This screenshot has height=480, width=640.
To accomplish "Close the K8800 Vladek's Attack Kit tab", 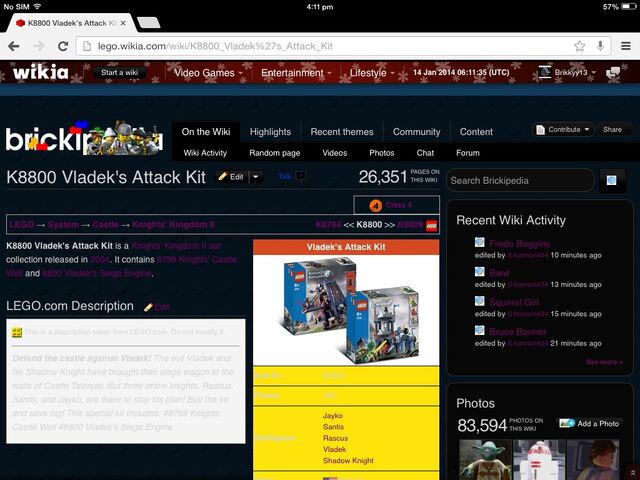I will 123,23.
